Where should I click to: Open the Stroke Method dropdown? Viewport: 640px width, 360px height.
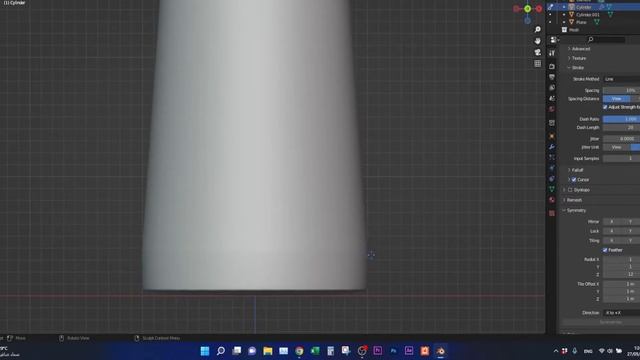(621, 79)
